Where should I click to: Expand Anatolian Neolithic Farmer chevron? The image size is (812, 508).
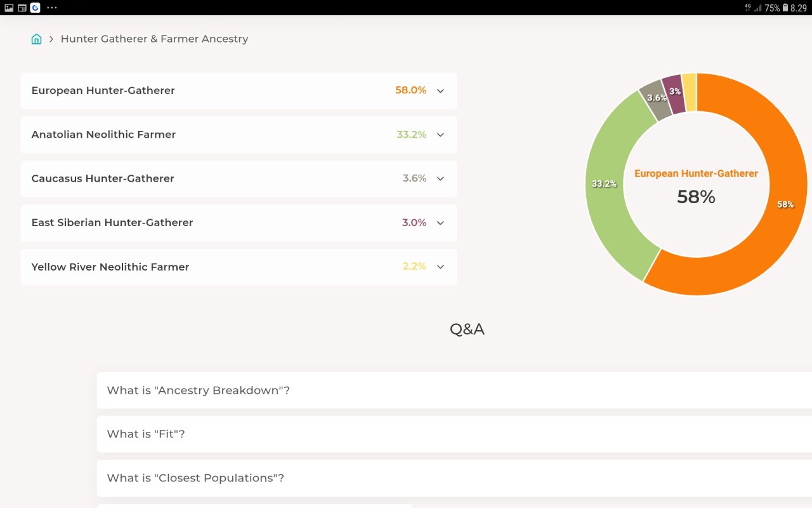[440, 135]
